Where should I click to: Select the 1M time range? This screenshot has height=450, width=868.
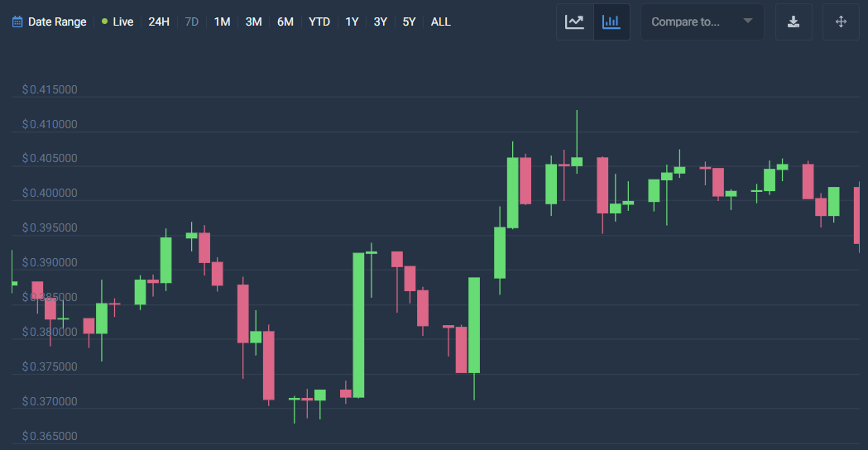(x=222, y=22)
